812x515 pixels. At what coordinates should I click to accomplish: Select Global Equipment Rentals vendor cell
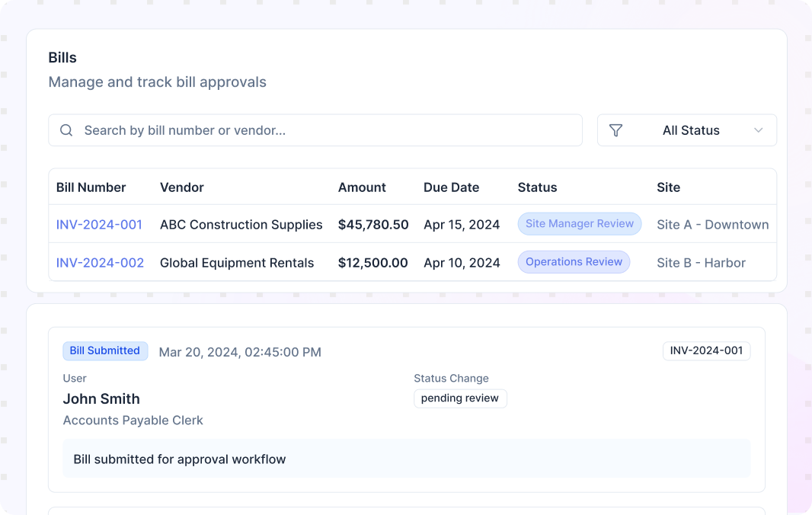[237, 263]
